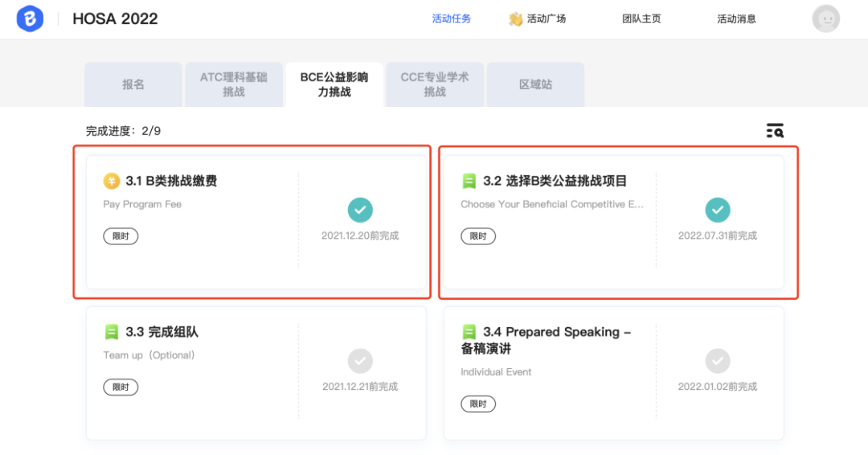The height and width of the screenshot is (455, 868).
Task: Click the HOSA 2022 title text
Action: [115, 18]
